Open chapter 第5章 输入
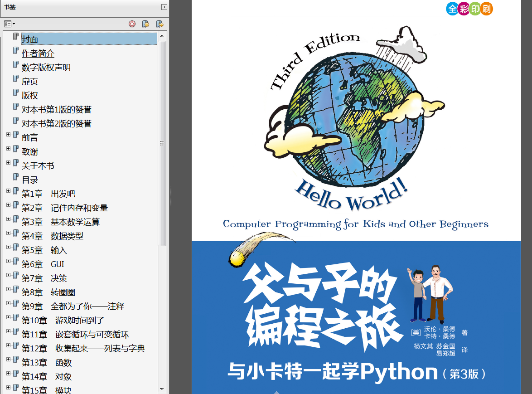Viewport: 532px width, 394px height. click(x=44, y=250)
